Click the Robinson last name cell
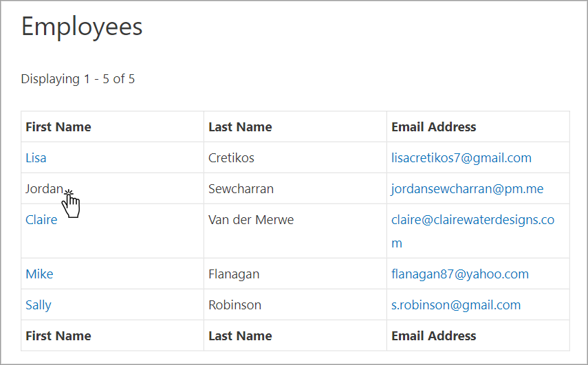588x365 pixels. click(235, 305)
